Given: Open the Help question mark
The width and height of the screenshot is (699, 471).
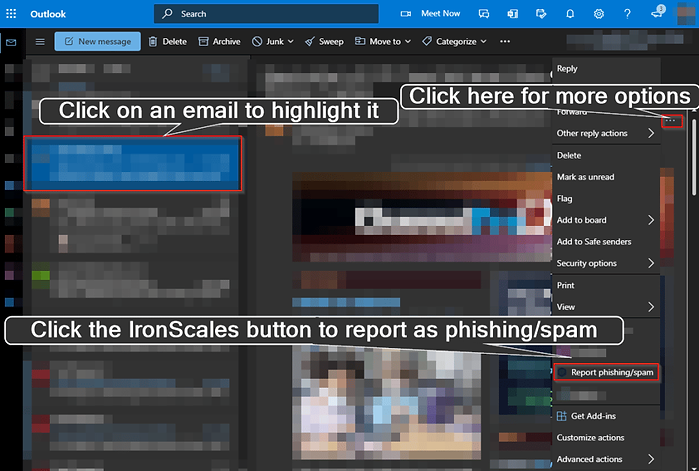Looking at the screenshot, I should (x=627, y=14).
